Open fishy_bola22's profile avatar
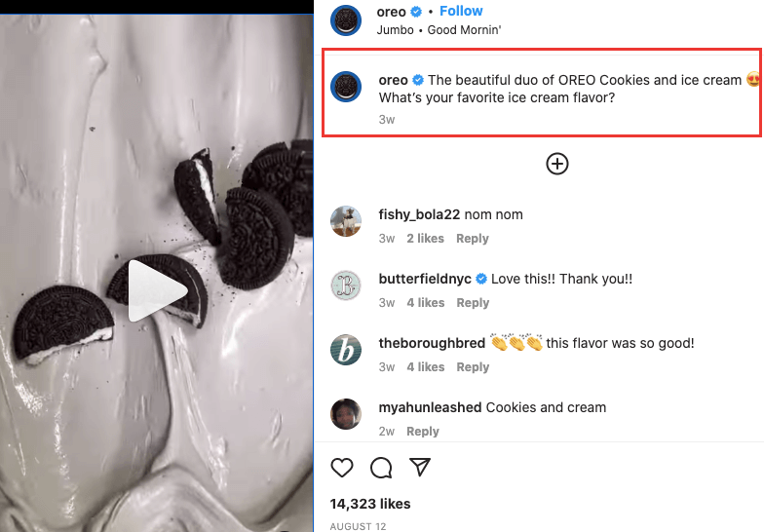764x532 pixels. [x=346, y=221]
